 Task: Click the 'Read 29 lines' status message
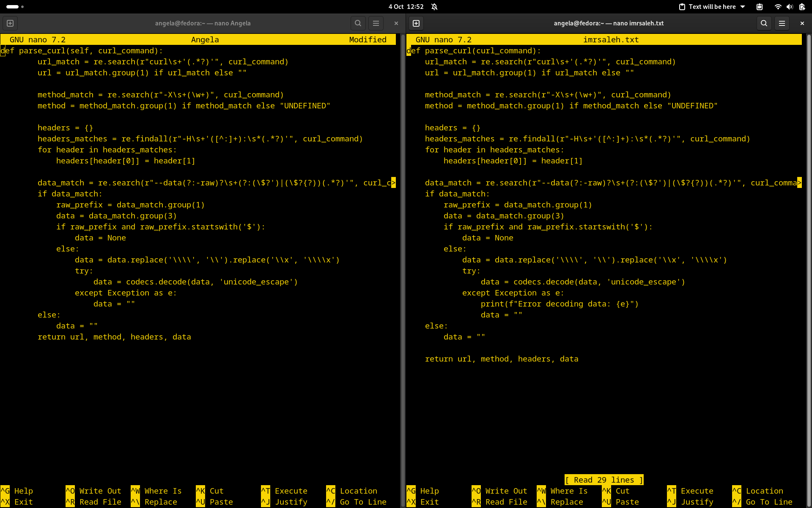click(x=604, y=480)
